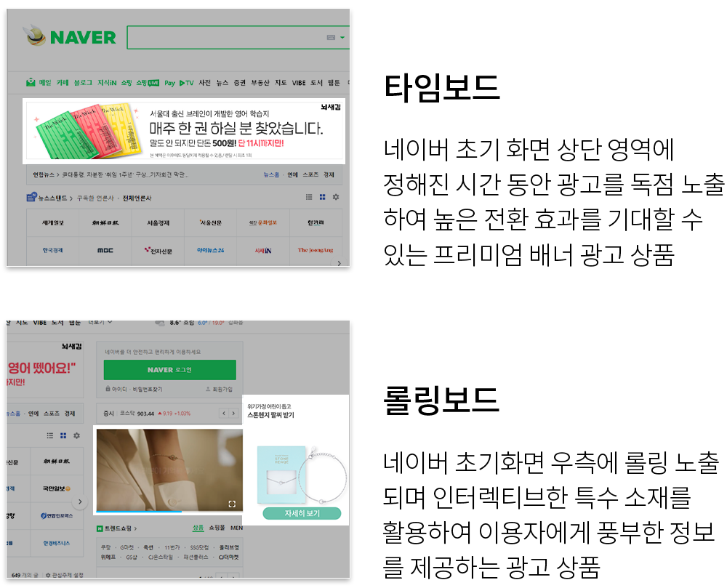Open The JoongAng press logo
The height and width of the screenshot is (588, 727).
[x=316, y=250]
